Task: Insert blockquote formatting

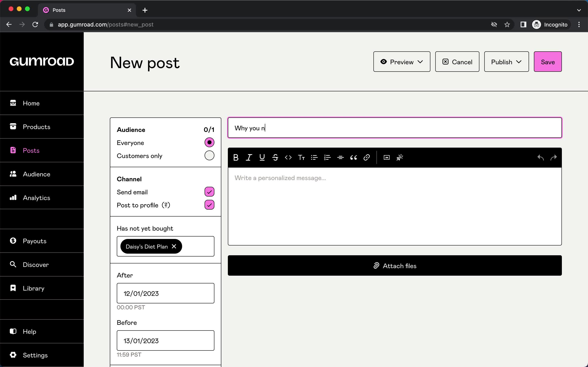Action: [x=353, y=157]
